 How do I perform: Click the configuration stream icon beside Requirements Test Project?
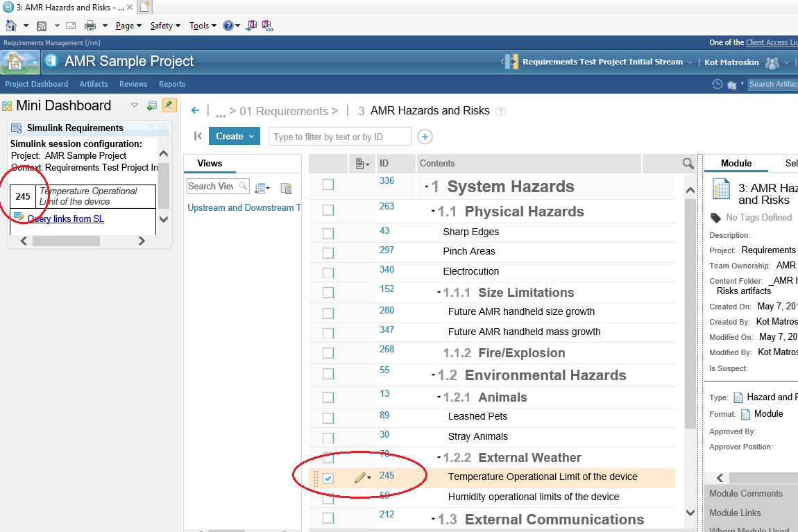(510, 62)
